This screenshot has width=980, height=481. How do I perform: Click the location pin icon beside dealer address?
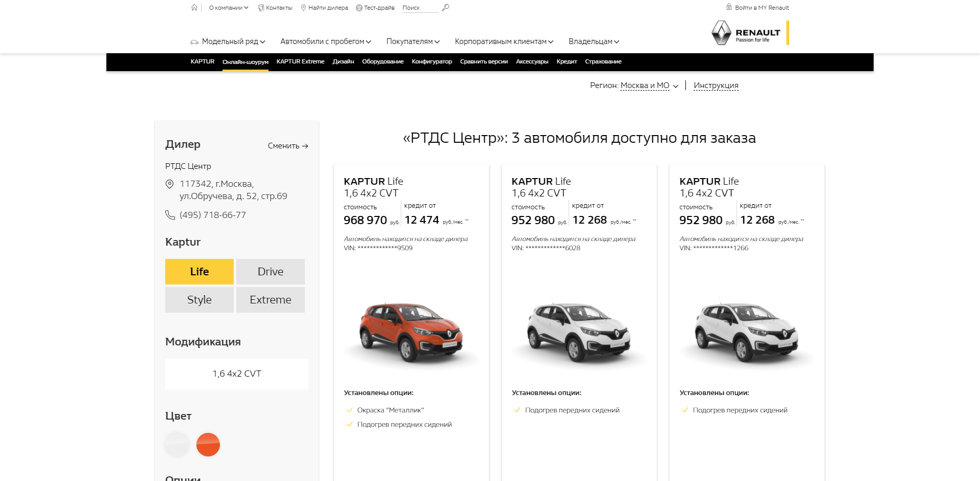tap(170, 184)
